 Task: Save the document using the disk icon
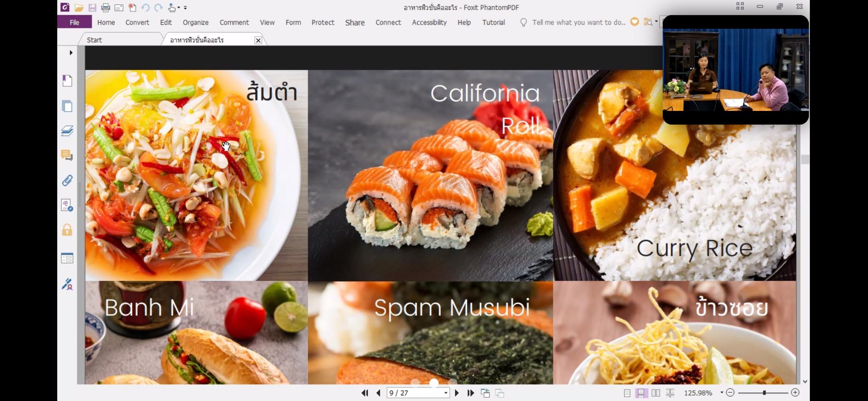92,7
